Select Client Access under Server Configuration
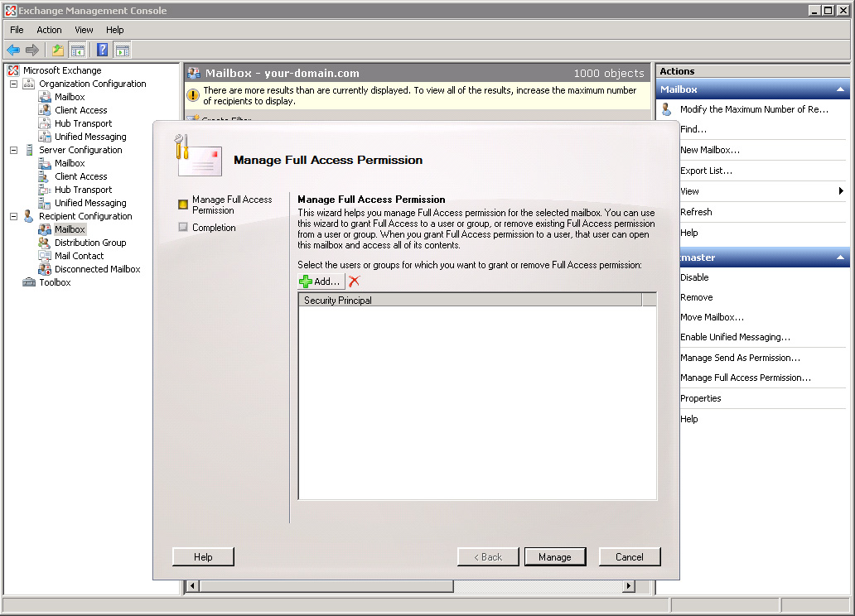 [x=80, y=176]
